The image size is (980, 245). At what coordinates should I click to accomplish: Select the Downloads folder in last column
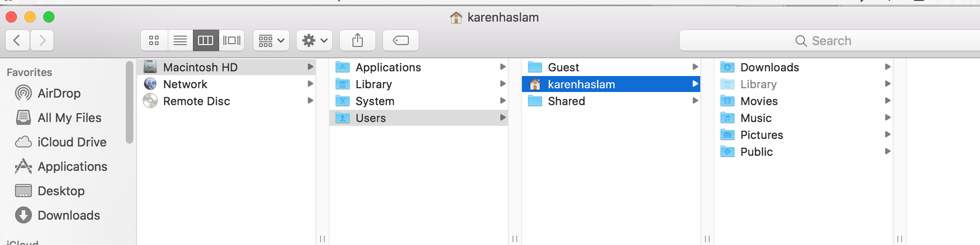(x=804, y=67)
